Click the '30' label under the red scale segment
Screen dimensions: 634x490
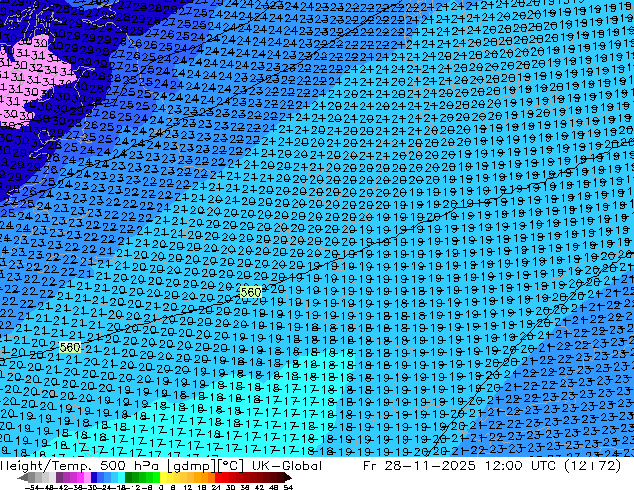230,487
